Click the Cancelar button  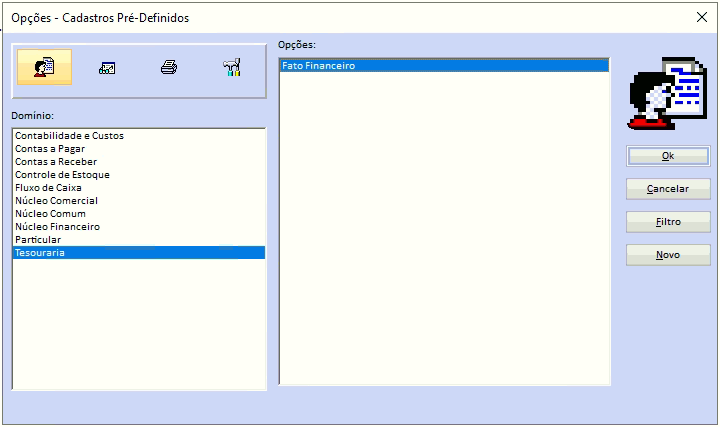668,189
